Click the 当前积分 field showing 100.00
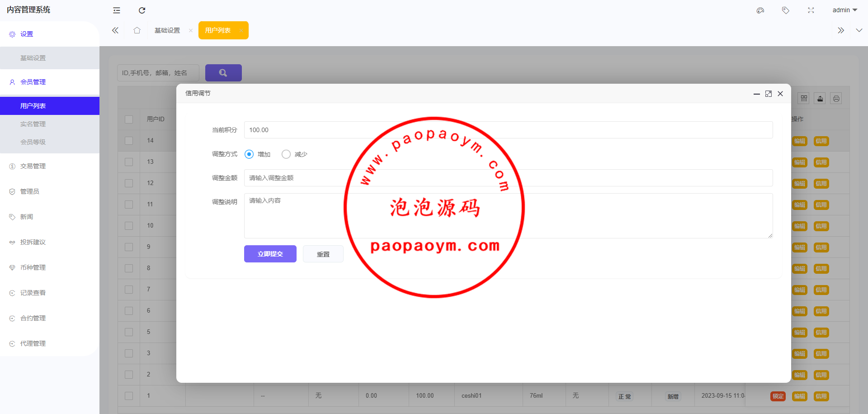Image resolution: width=868 pixels, height=414 pixels. (x=509, y=130)
